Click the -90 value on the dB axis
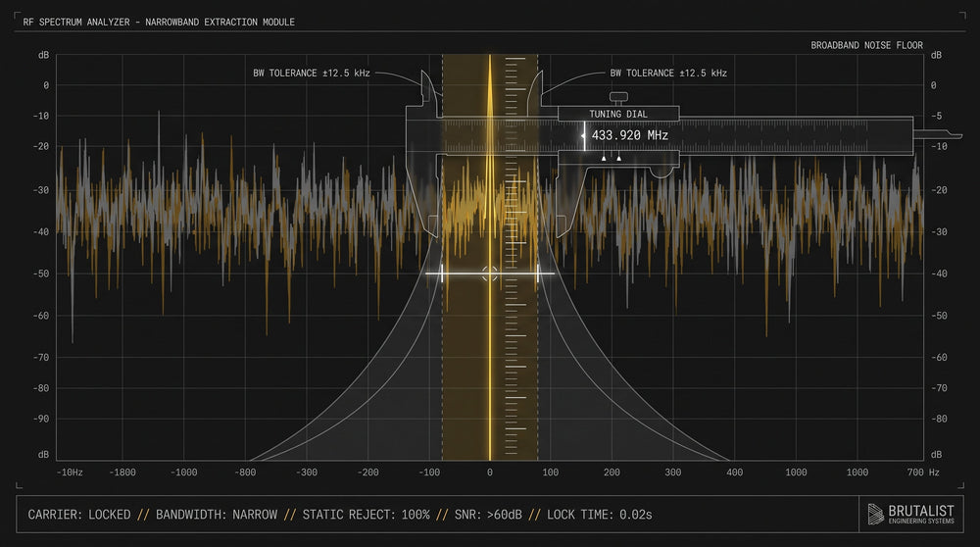 (40, 419)
